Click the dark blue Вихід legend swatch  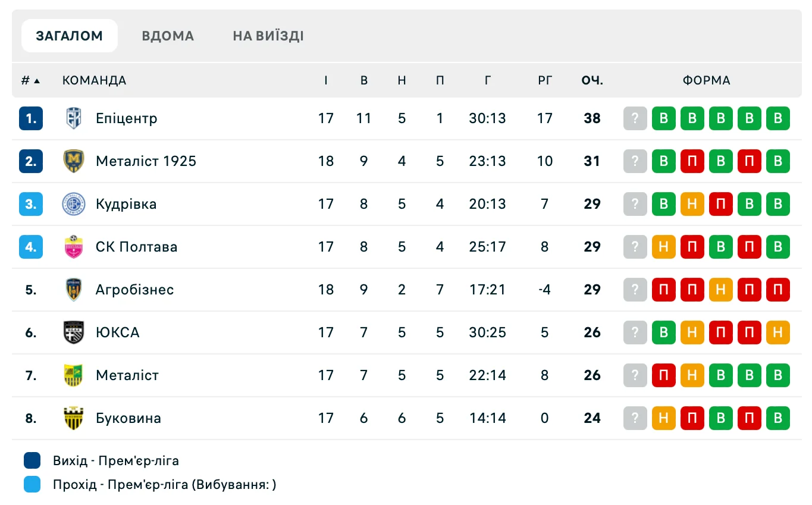point(32,461)
